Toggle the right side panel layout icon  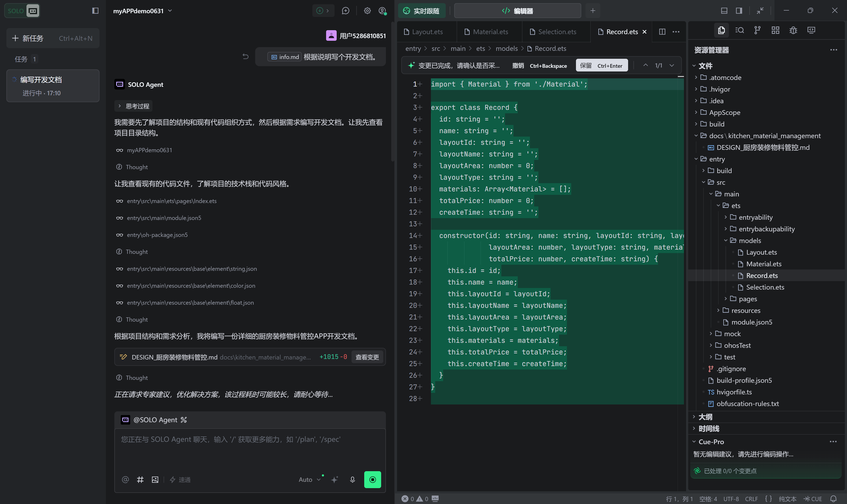(x=739, y=11)
